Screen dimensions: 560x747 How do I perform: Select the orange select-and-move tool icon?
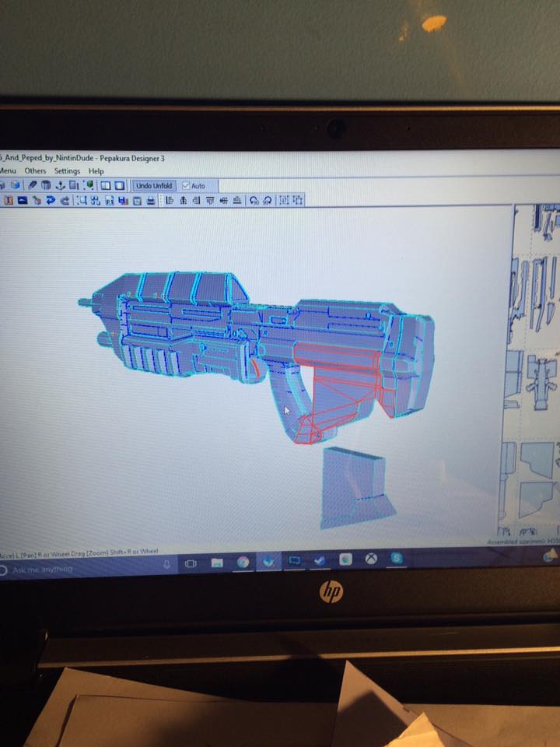coord(8,201)
